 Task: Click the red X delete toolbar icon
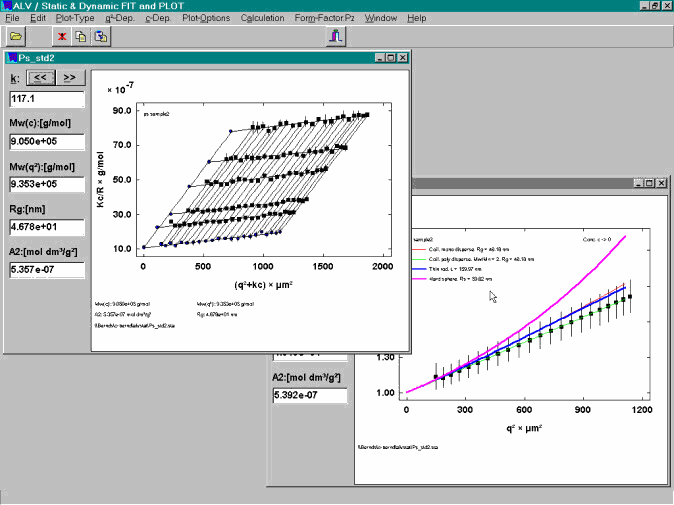63,37
